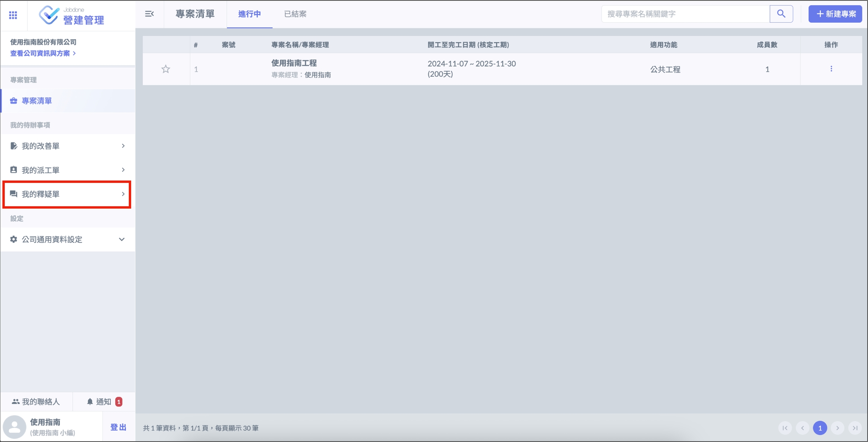Switch to 已結案 tab

(x=295, y=14)
